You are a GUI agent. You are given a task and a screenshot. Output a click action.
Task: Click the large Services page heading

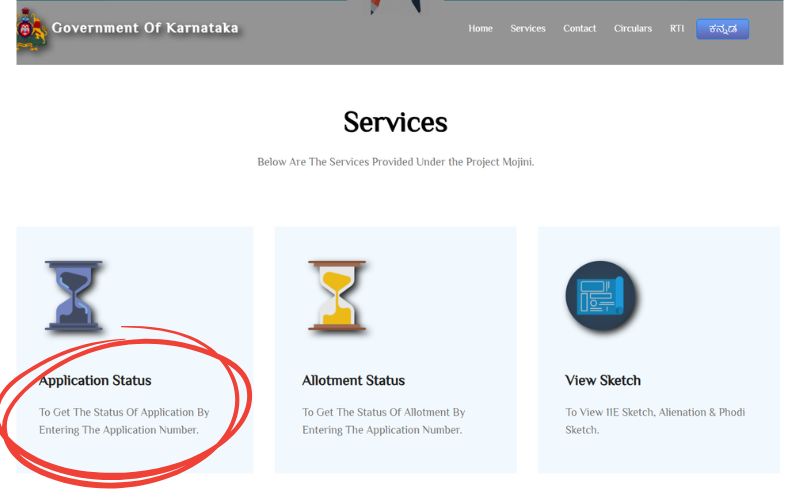(395, 122)
